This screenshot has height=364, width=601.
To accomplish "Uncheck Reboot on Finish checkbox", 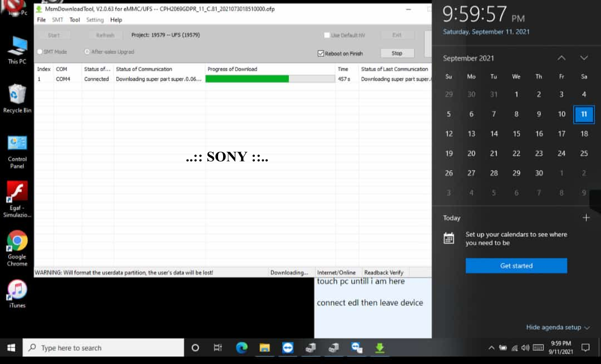I will pos(321,53).
